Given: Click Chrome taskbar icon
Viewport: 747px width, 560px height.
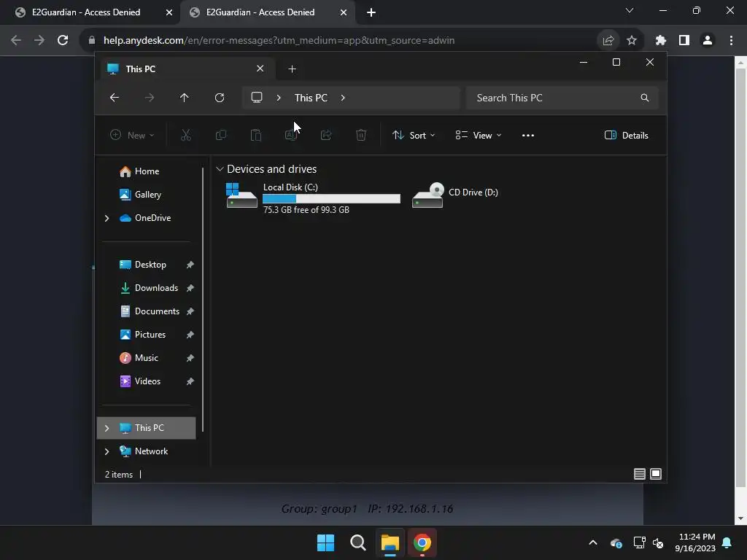Looking at the screenshot, I should tap(422, 542).
